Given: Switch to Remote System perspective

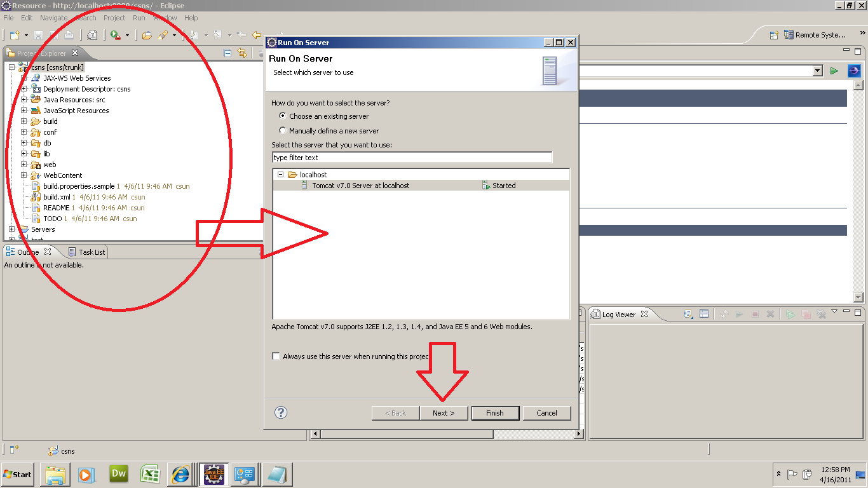Looking at the screenshot, I should pos(815,35).
